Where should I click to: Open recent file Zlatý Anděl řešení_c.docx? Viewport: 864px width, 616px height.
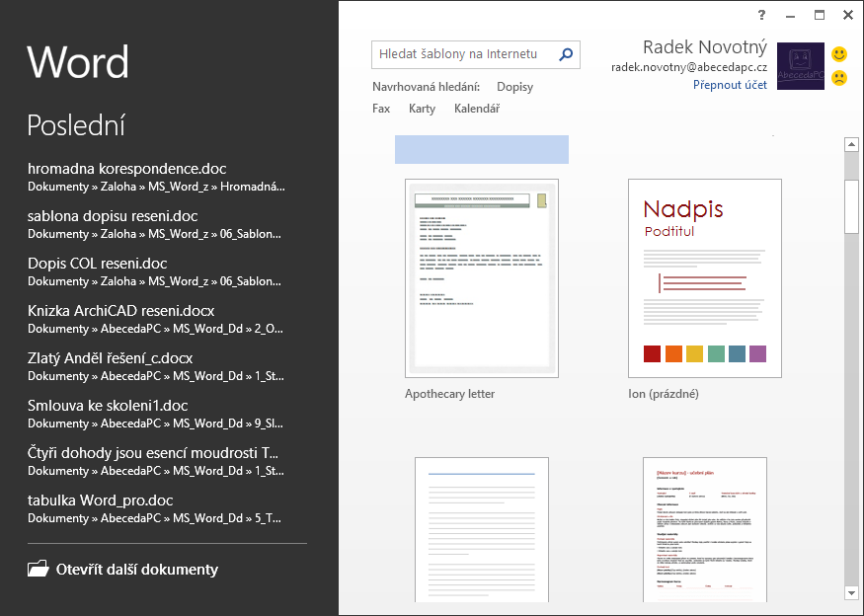[x=156, y=366]
